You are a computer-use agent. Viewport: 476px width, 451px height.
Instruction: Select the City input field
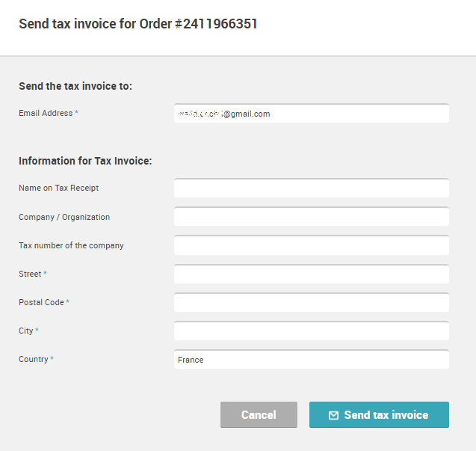click(x=311, y=331)
